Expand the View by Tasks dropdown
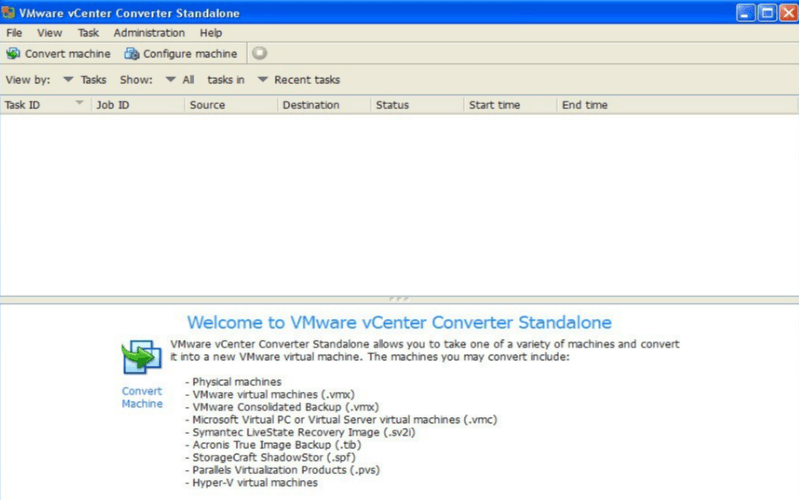800x500 pixels. [x=68, y=80]
